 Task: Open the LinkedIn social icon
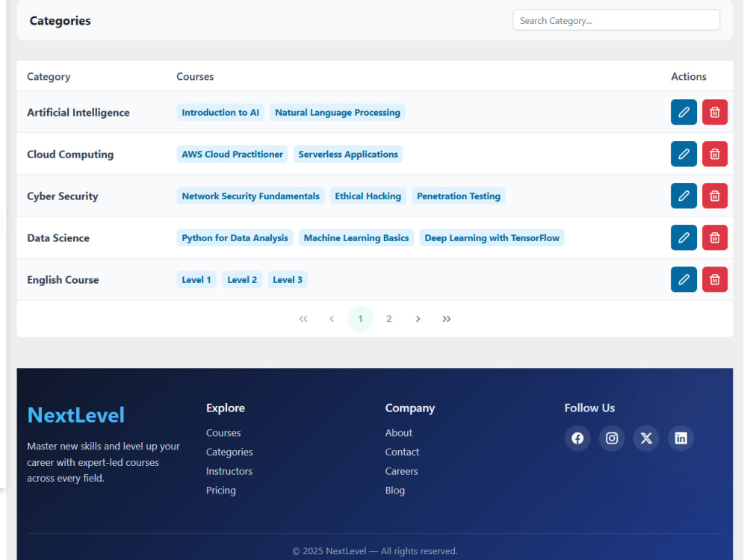coord(681,438)
